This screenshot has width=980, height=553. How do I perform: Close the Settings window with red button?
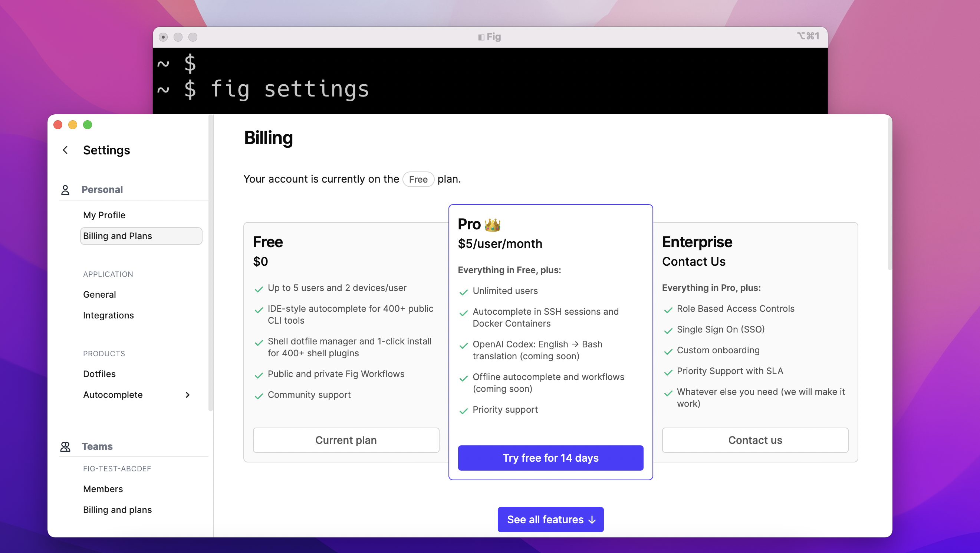pyautogui.click(x=58, y=125)
